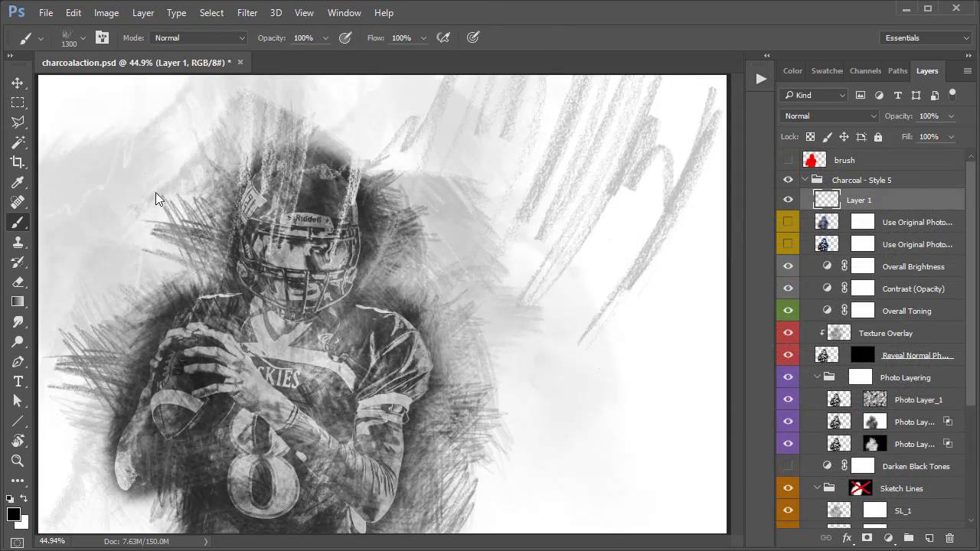Open the Filter menu
Viewport: 980px width, 551px height.
(x=247, y=13)
